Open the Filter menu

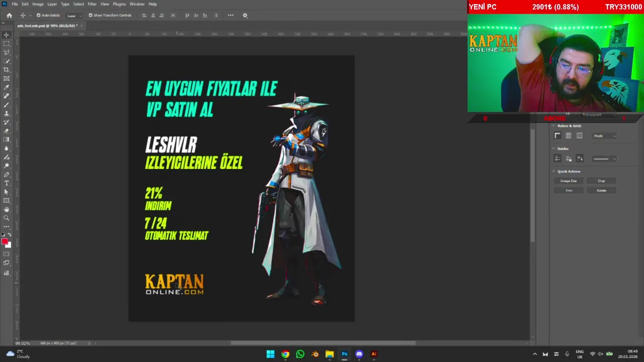(92, 4)
